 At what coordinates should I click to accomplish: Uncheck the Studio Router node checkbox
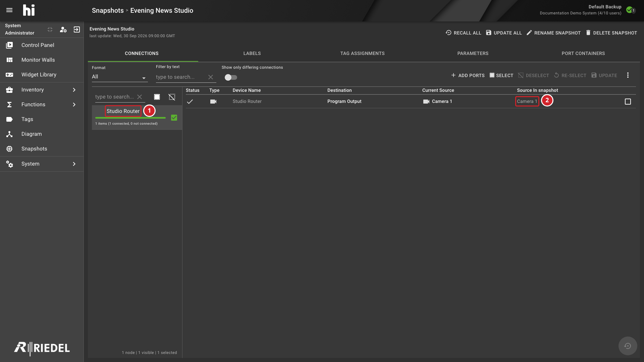174,118
